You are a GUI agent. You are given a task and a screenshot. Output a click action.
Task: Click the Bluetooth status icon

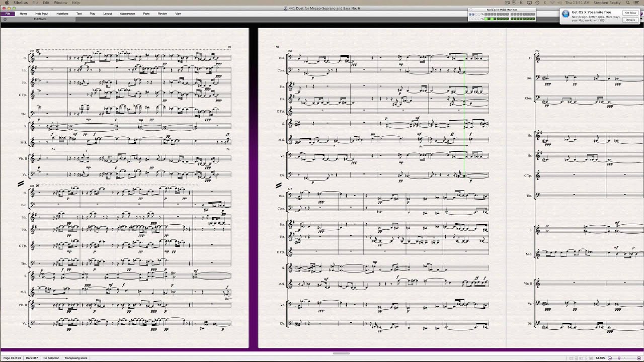(x=544, y=3)
